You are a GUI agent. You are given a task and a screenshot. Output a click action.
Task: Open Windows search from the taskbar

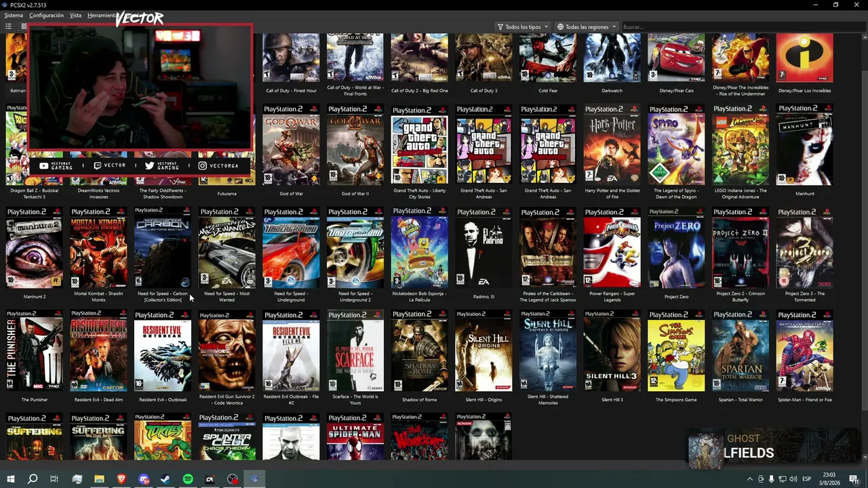pos(33,479)
